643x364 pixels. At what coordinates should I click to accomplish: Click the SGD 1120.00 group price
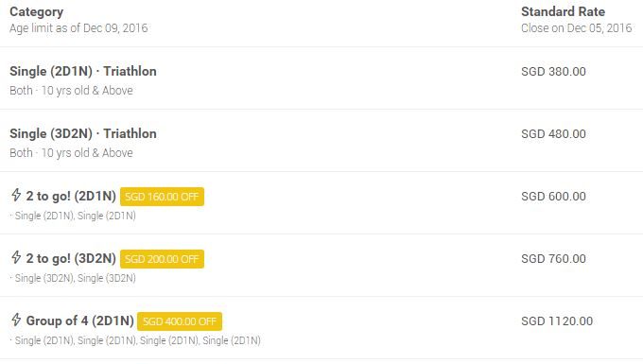click(x=557, y=321)
